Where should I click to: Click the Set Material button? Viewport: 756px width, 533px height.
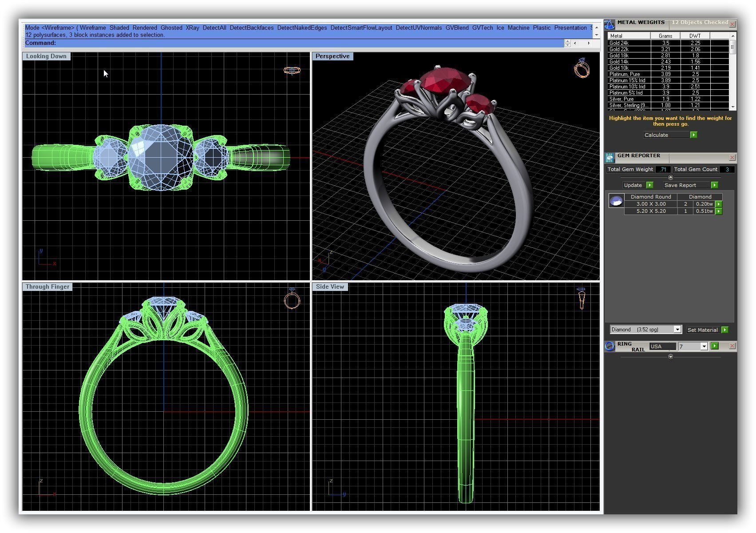tap(703, 330)
